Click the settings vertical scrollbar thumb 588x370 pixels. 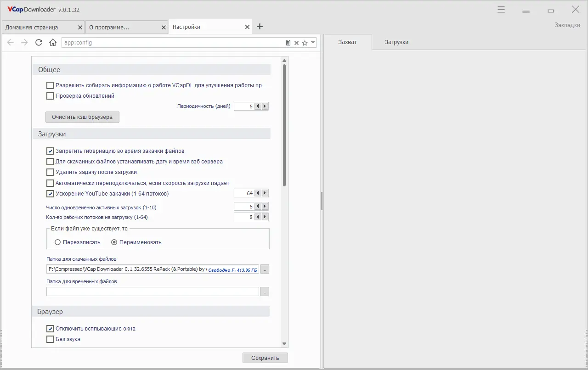coord(284,125)
